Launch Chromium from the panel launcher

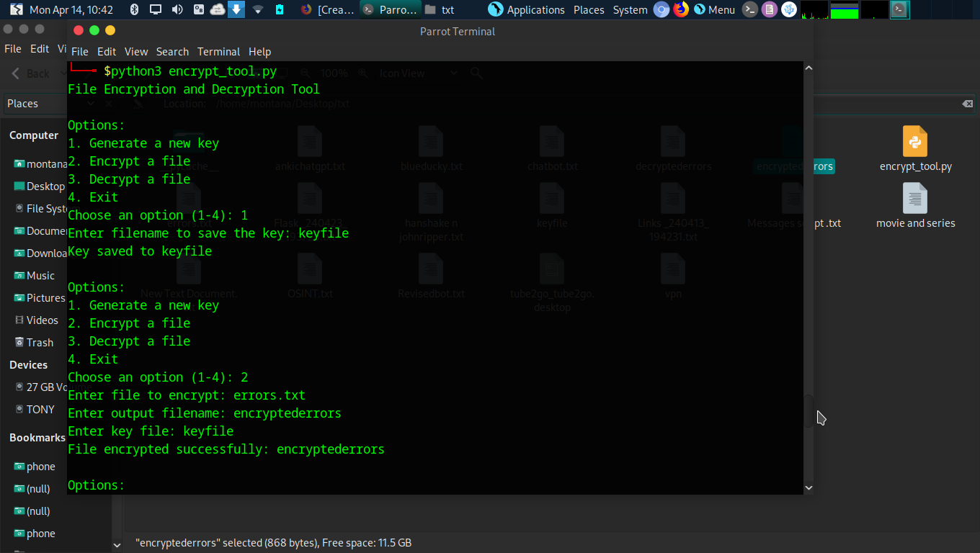click(661, 10)
